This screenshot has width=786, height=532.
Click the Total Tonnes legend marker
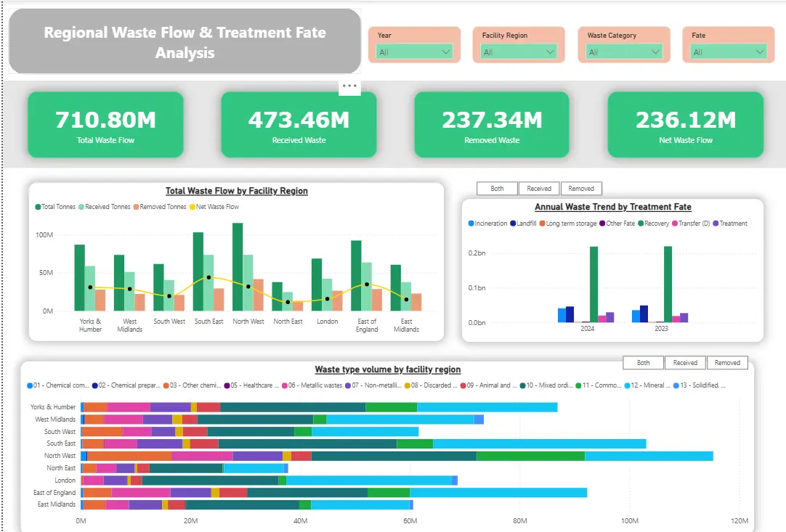38,207
